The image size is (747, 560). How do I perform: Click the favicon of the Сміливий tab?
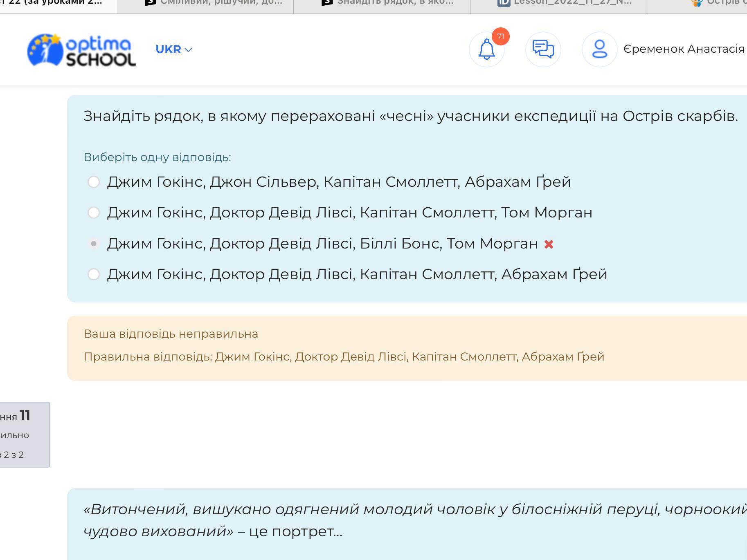click(x=151, y=2)
